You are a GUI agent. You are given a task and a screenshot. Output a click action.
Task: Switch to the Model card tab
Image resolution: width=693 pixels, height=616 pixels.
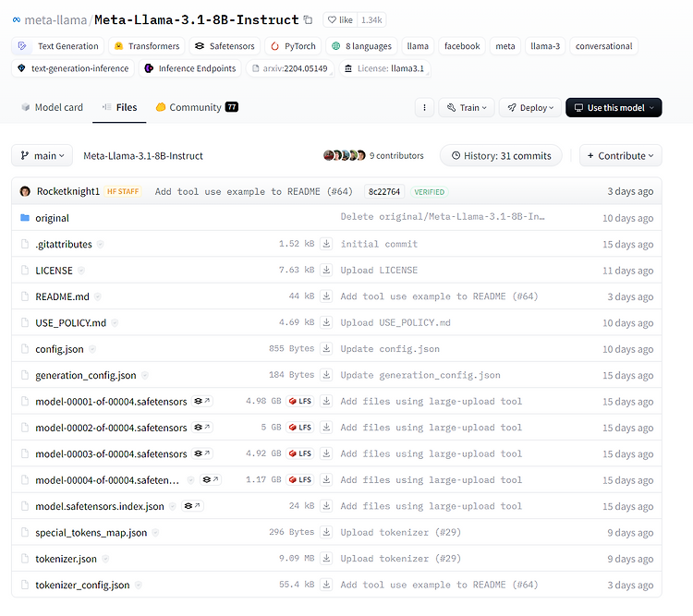click(x=52, y=107)
